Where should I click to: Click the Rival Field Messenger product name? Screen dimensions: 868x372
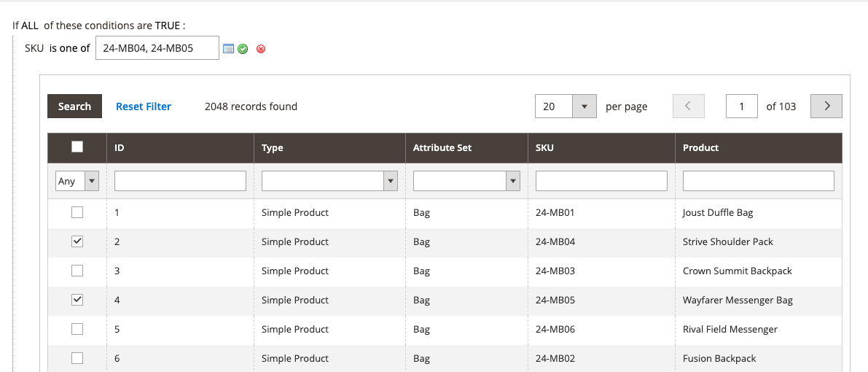[730, 329]
